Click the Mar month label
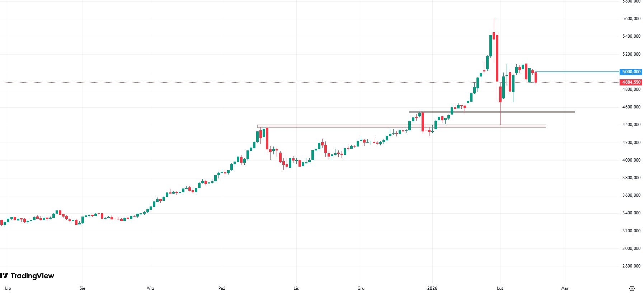The image size is (644, 293). (x=565, y=288)
